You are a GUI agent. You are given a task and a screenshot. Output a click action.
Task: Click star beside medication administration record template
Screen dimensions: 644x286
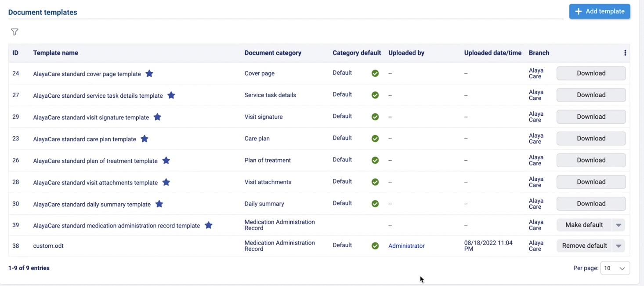click(209, 225)
